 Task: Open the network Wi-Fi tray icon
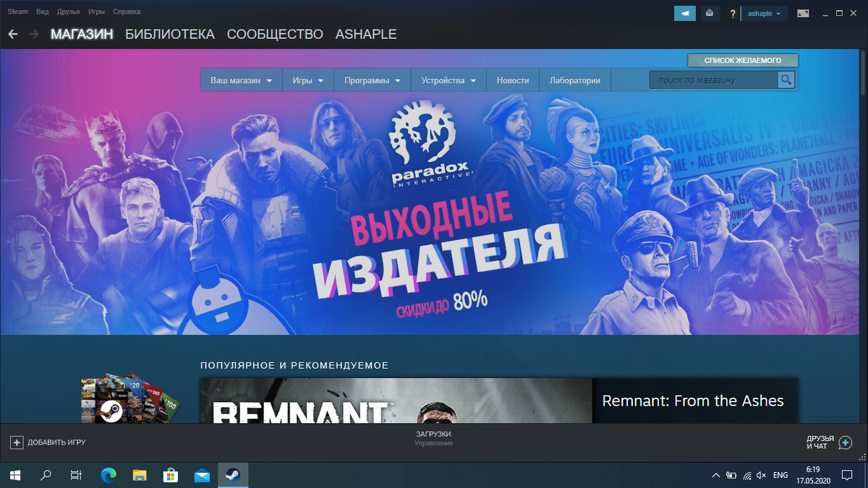pyautogui.click(x=747, y=475)
